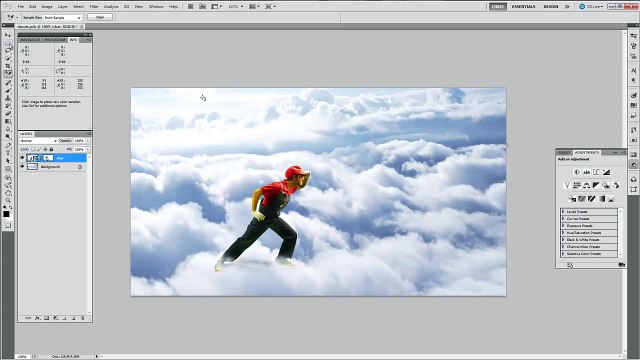The width and height of the screenshot is (640, 360).
Task: Open the foreground color swatch
Action: (x=6, y=214)
